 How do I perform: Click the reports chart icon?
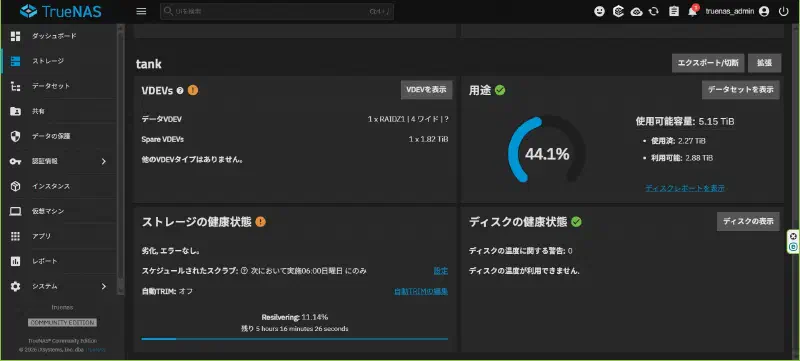point(15,261)
